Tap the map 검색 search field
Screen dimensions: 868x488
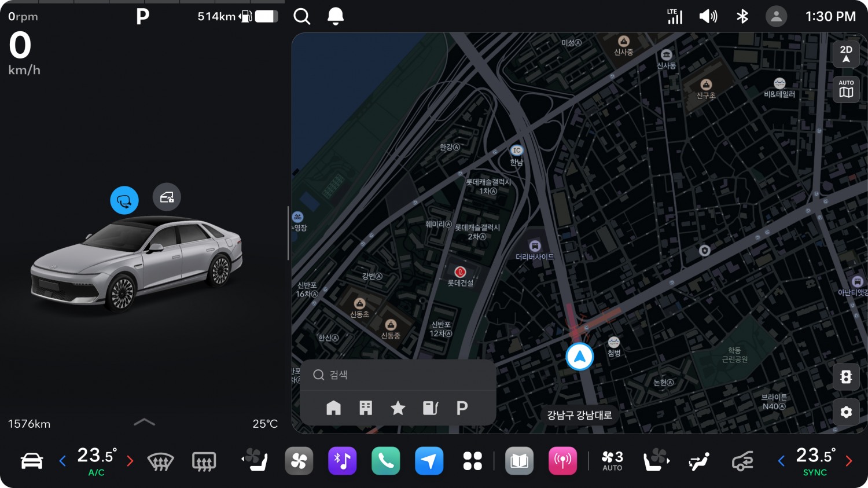[x=398, y=375]
